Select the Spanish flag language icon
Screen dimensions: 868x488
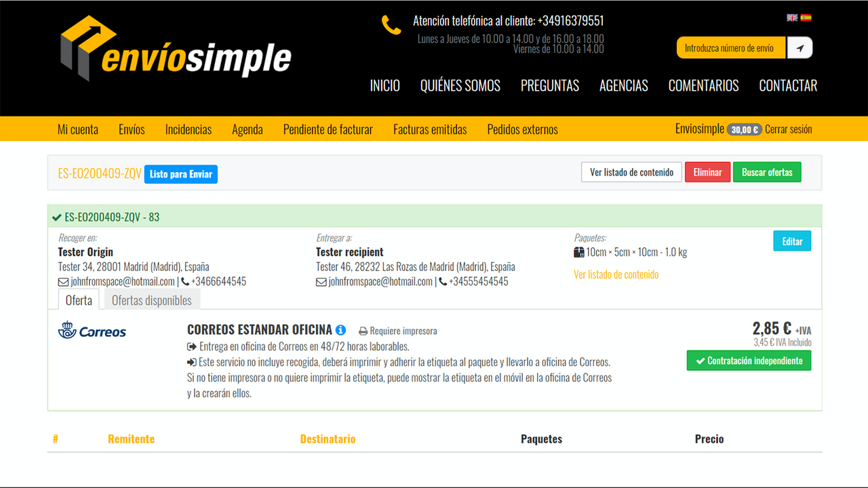[x=806, y=17]
